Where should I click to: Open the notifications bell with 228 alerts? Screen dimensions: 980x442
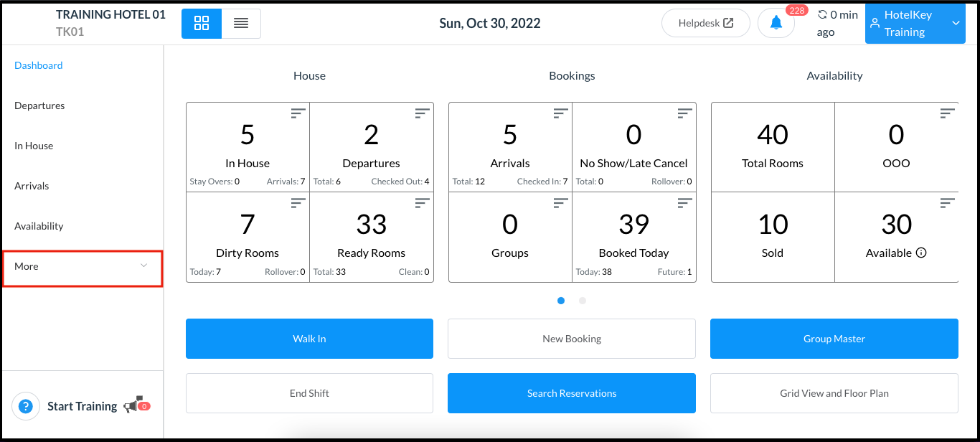click(776, 22)
